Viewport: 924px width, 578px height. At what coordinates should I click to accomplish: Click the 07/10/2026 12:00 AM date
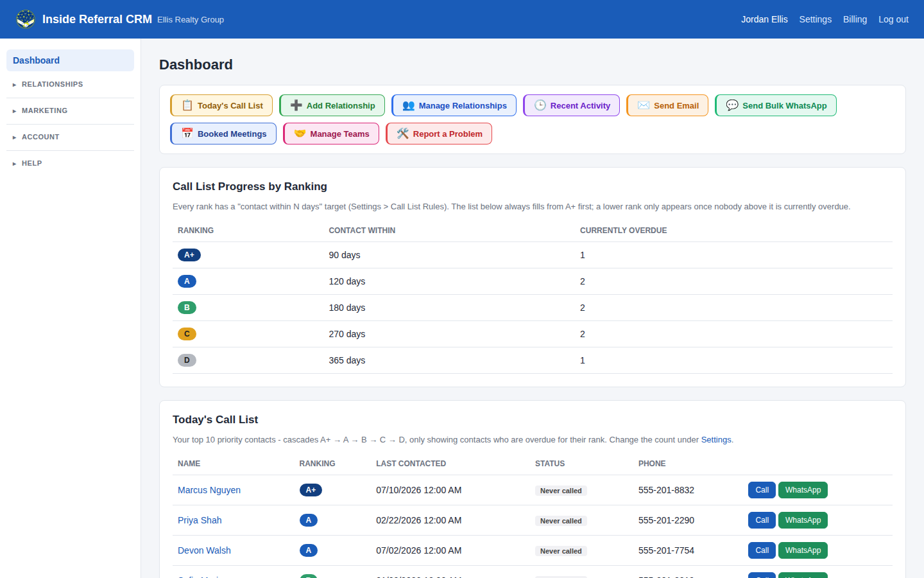(419, 490)
